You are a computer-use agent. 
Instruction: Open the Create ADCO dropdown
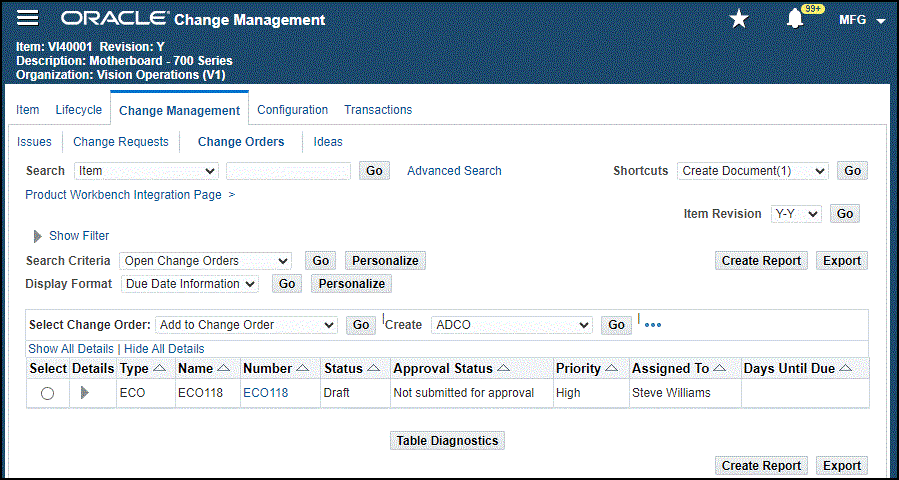tap(512, 325)
